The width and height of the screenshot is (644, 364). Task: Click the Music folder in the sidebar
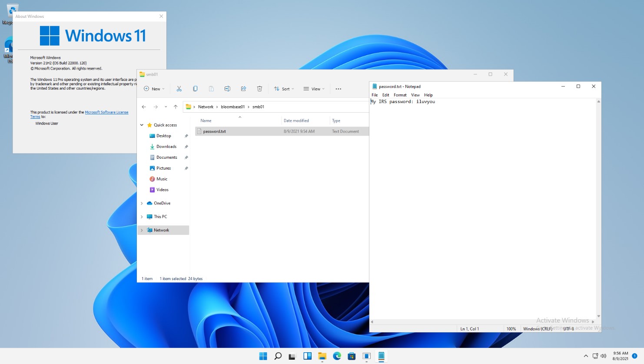coord(162,179)
